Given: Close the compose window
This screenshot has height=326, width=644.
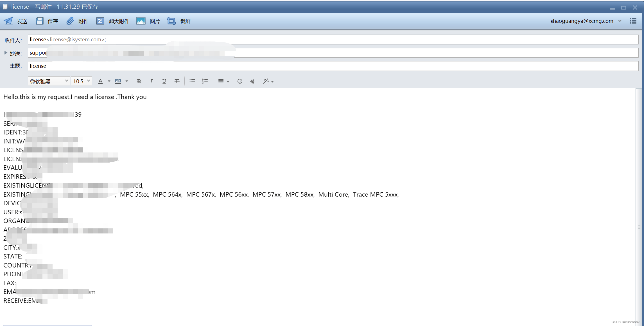Looking at the screenshot, I should 635,7.
